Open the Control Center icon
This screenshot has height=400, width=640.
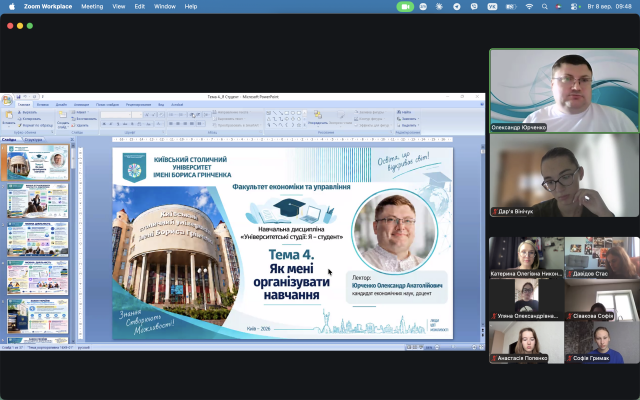coord(575,7)
